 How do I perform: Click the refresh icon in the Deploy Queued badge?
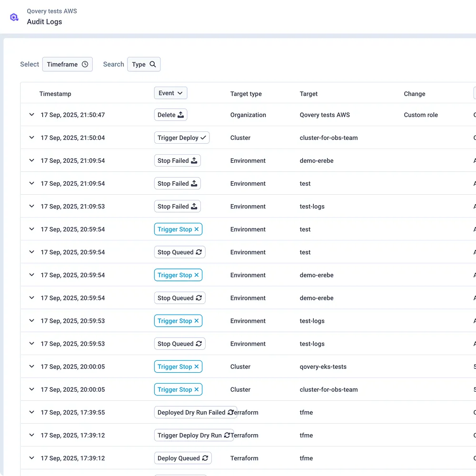click(205, 458)
